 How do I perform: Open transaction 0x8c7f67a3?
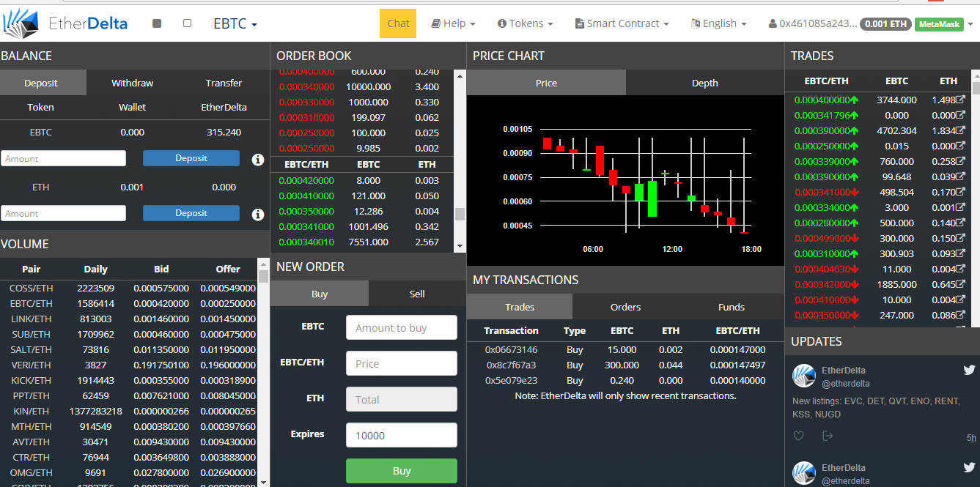pos(512,365)
